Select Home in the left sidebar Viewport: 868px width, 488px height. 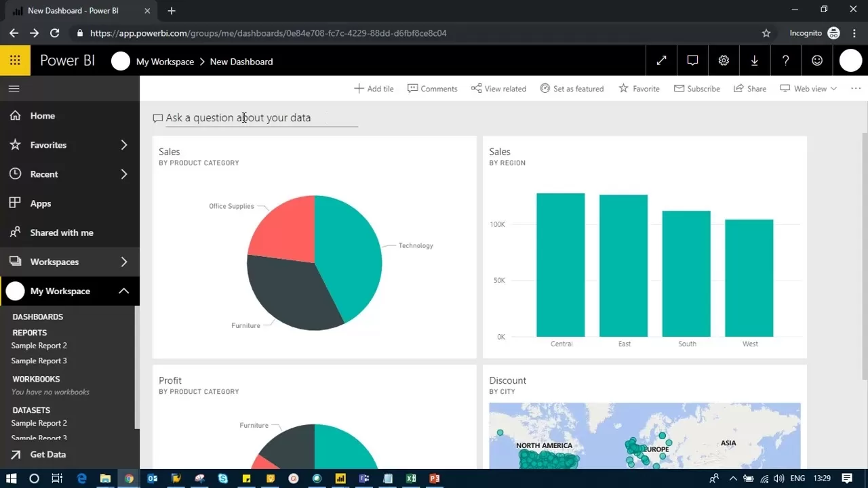point(42,116)
